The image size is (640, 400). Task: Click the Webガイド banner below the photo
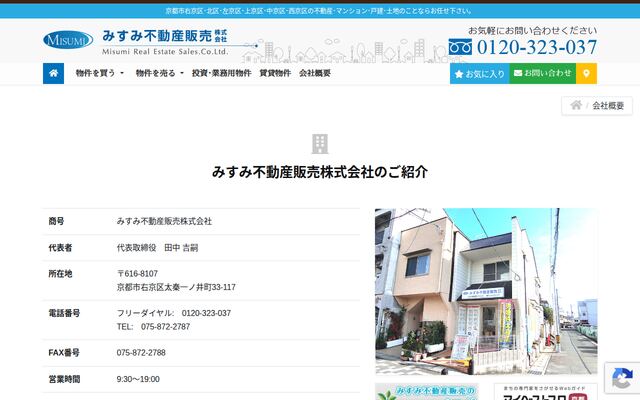[x=545, y=391]
